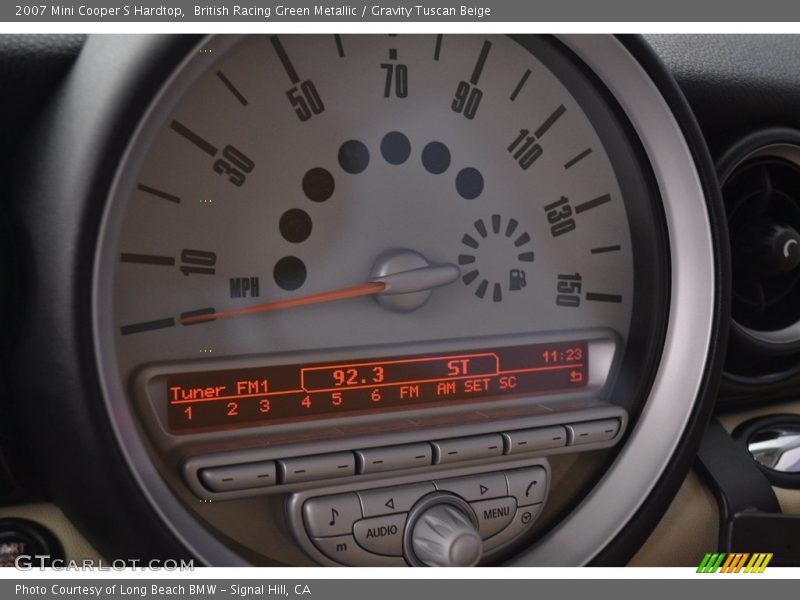Click the AUDIO button
Viewport: 800px width, 600px height.
click(381, 533)
